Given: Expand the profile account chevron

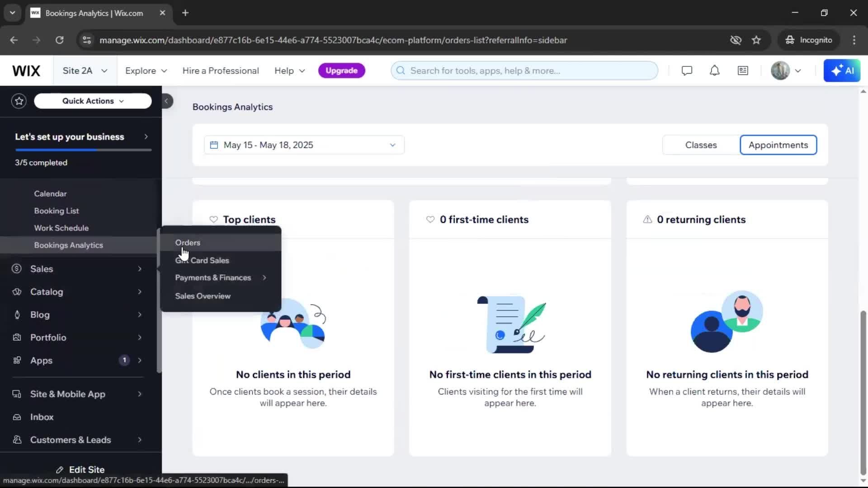Looking at the screenshot, I should [798, 71].
